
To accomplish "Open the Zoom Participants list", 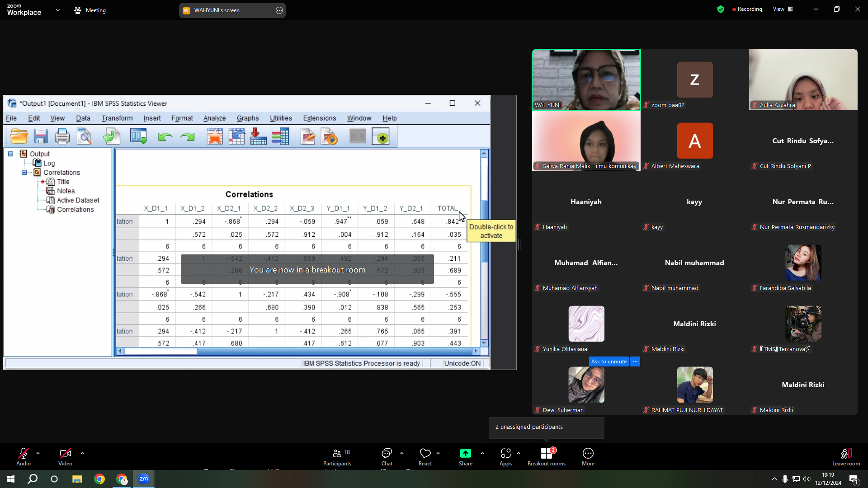I will [337, 457].
